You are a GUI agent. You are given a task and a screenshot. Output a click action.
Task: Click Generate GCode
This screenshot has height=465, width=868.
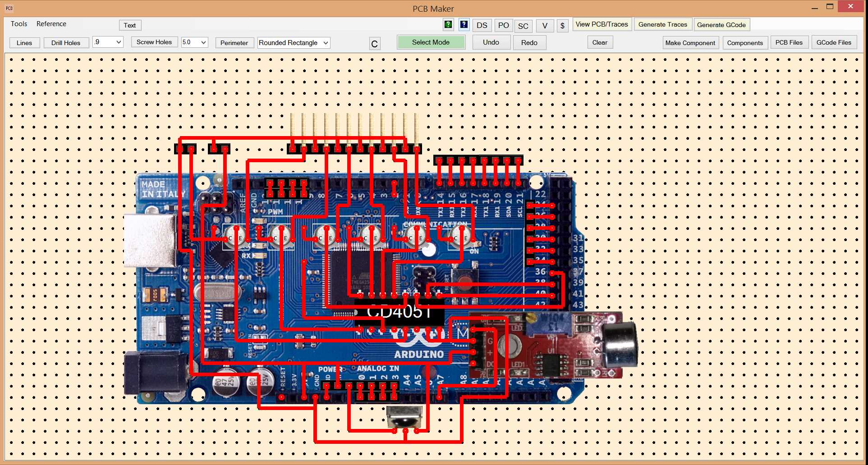tap(721, 25)
